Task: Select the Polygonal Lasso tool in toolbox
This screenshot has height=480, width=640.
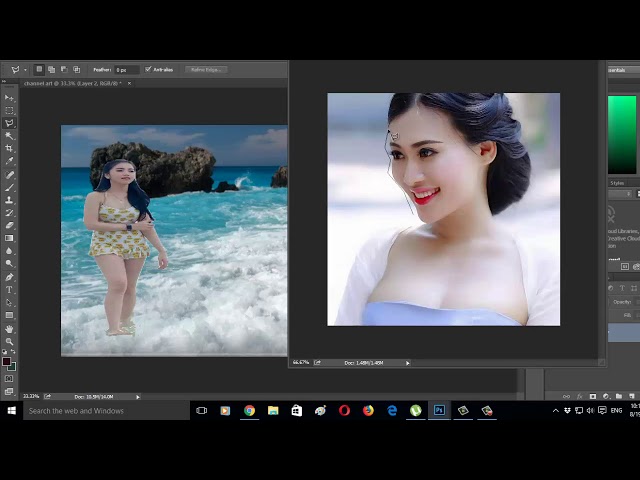Action: (x=9, y=123)
